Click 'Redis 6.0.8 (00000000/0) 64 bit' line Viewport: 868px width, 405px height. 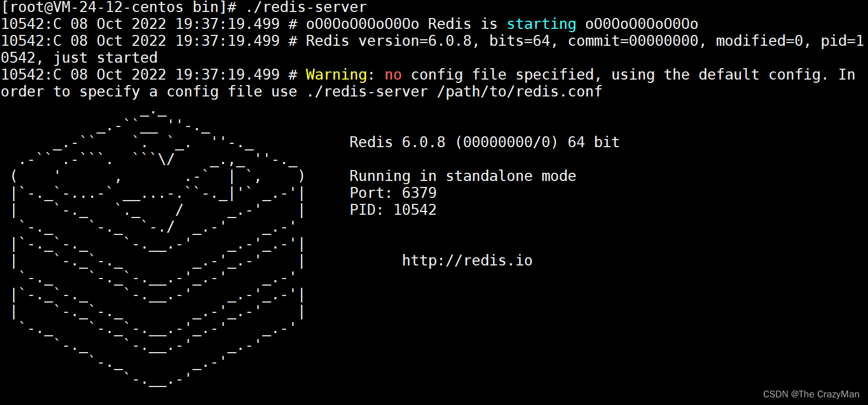(x=485, y=142)
